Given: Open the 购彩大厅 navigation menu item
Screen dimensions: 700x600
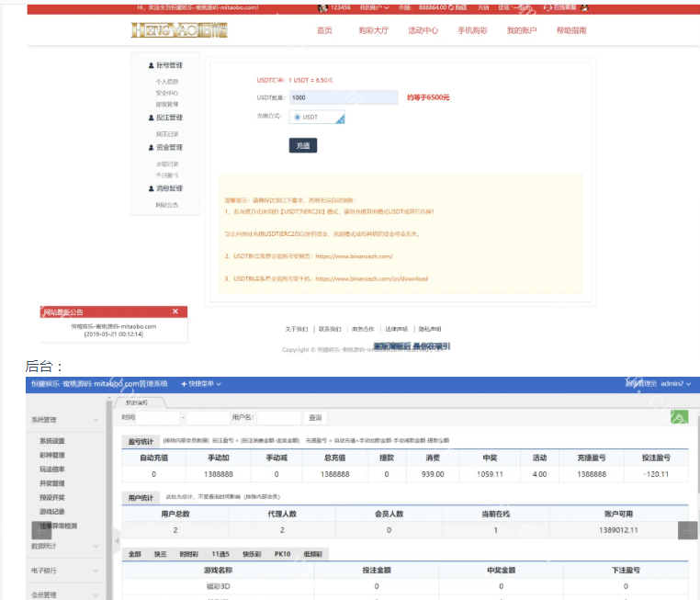Looking at the screenshot, I should [373, 30].
